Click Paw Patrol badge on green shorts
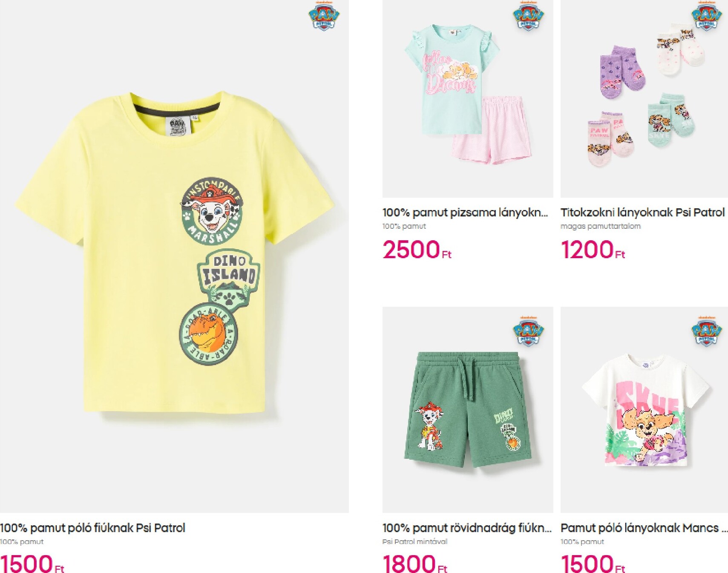 [528, 330]
